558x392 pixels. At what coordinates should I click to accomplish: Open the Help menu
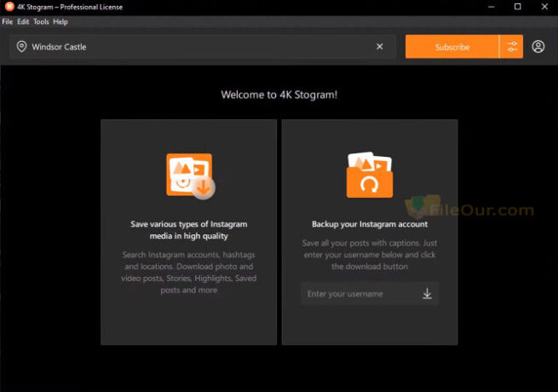[x=60, y=21]
